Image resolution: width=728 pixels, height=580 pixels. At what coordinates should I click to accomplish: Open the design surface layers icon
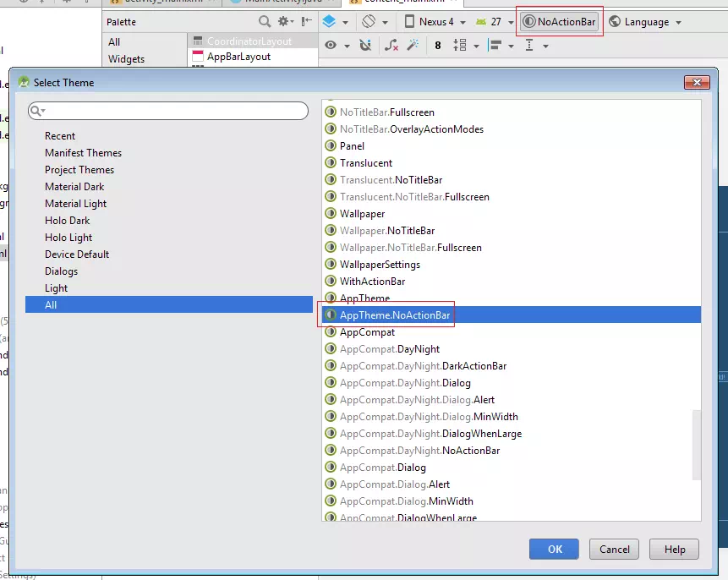coord(329,21)
